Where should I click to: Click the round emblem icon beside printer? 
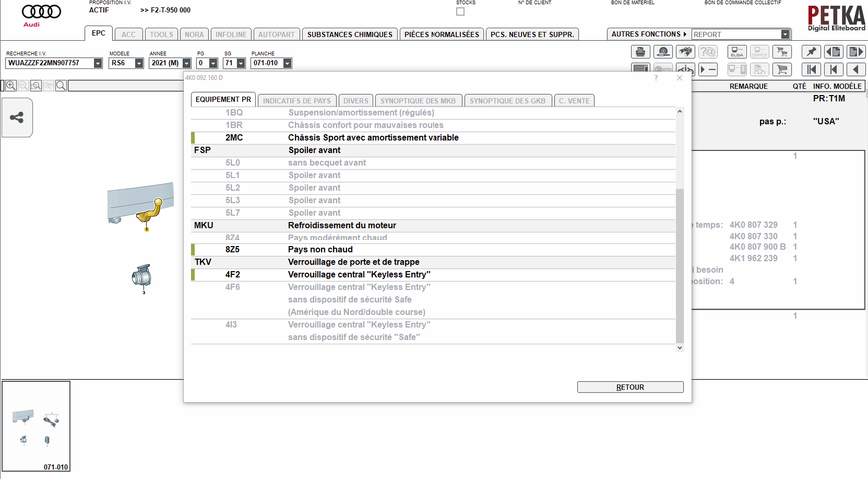pyautogui.click(x=663, y=52)
